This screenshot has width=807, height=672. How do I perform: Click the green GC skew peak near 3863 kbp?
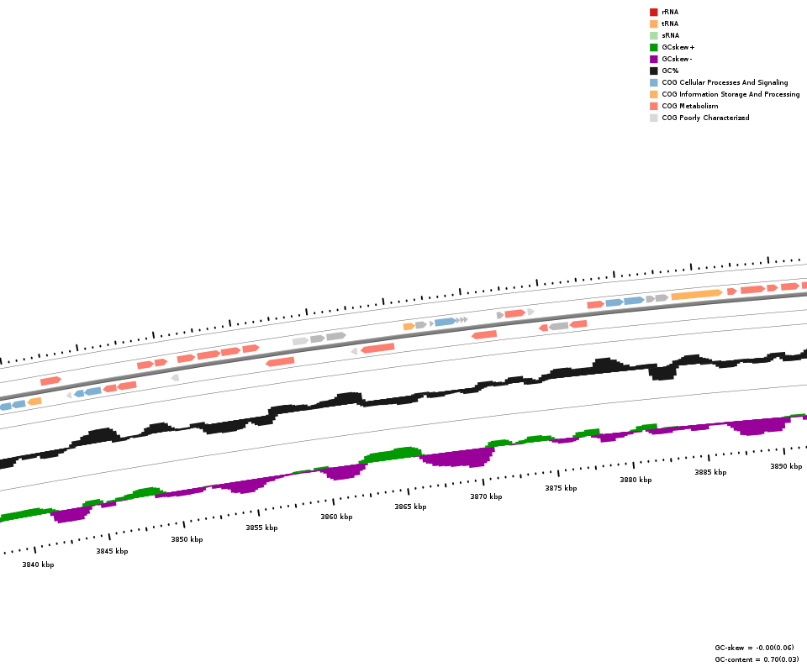(x=391, y=454)
